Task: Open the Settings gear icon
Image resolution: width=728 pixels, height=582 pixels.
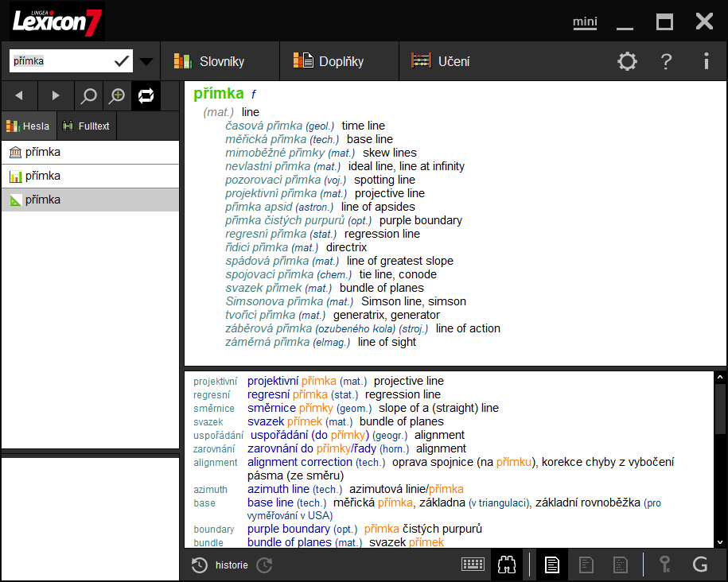Action: click(627, 61)
